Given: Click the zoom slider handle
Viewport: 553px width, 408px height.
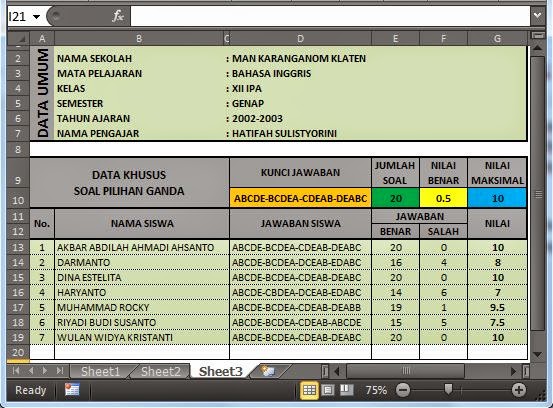Looking at the screenshot, I should (x=448, y=390).
